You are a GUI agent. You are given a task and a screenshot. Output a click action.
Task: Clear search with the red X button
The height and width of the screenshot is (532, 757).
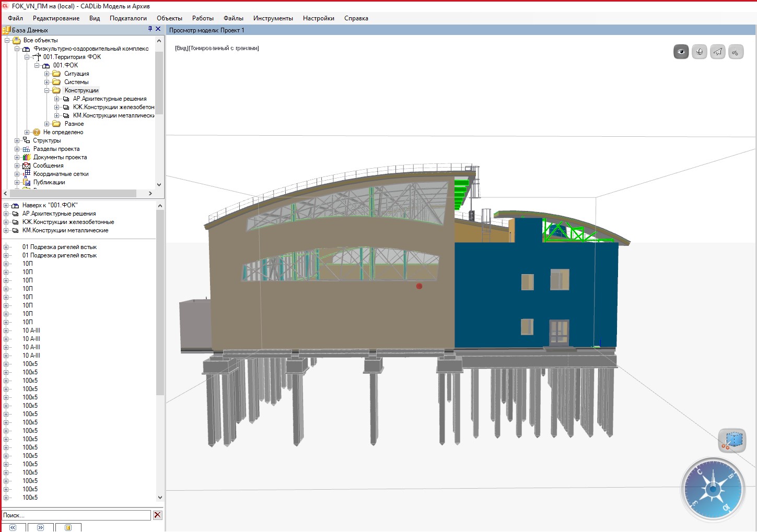point(157,515)
